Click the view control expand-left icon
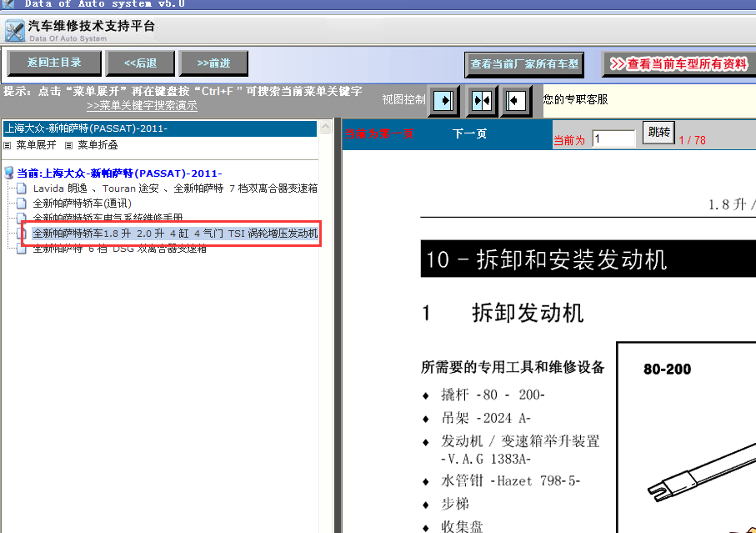The width and height of the screenshot is (756, 533). click(x=515, y=101)
